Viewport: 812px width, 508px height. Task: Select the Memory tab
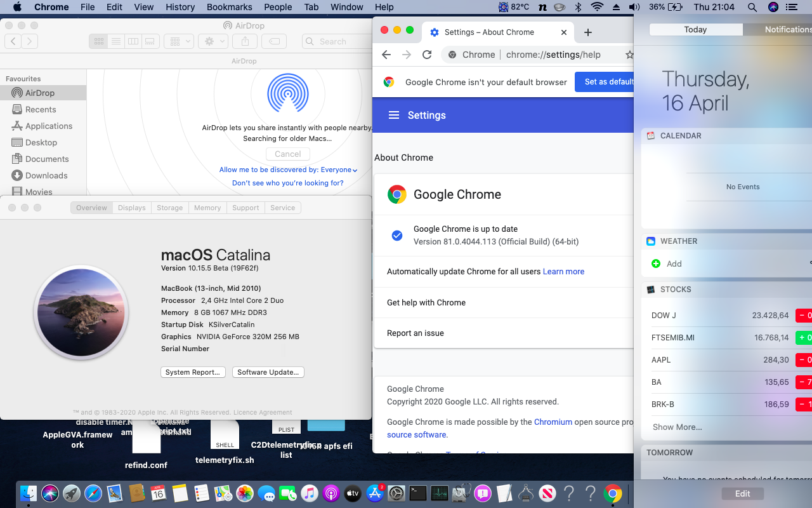[x=207, y=208]
